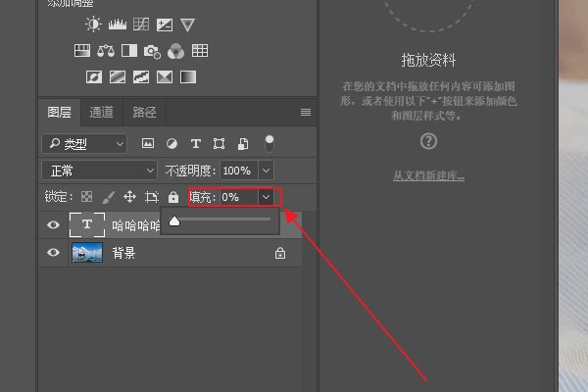Add a Photo Filter adjustment
This screenshot has height=392, width=588.
coord(152,51)
